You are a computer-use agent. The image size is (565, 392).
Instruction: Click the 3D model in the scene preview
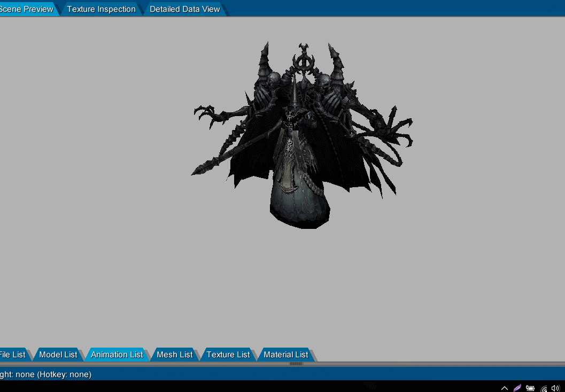[x=301, y=135]
